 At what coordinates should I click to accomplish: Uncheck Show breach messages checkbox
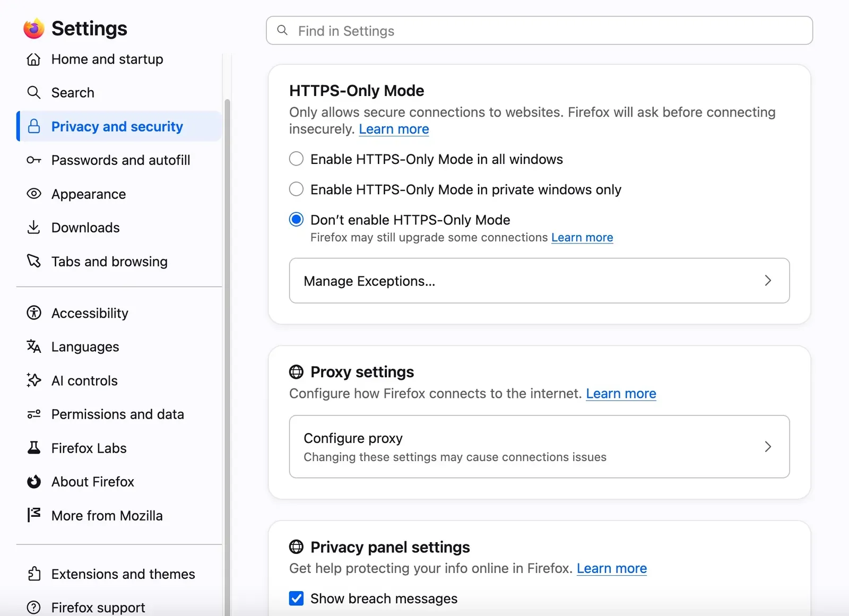pyautogui.click(x=296, y=598)
